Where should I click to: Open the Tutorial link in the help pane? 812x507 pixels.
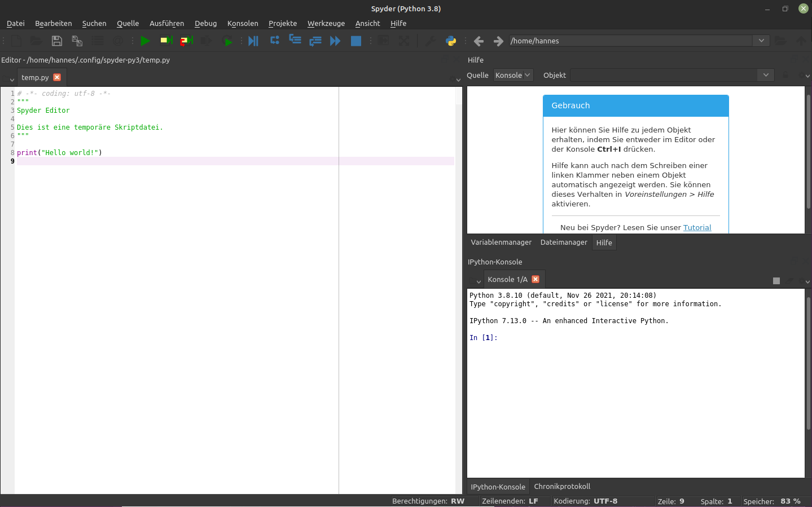697,227
